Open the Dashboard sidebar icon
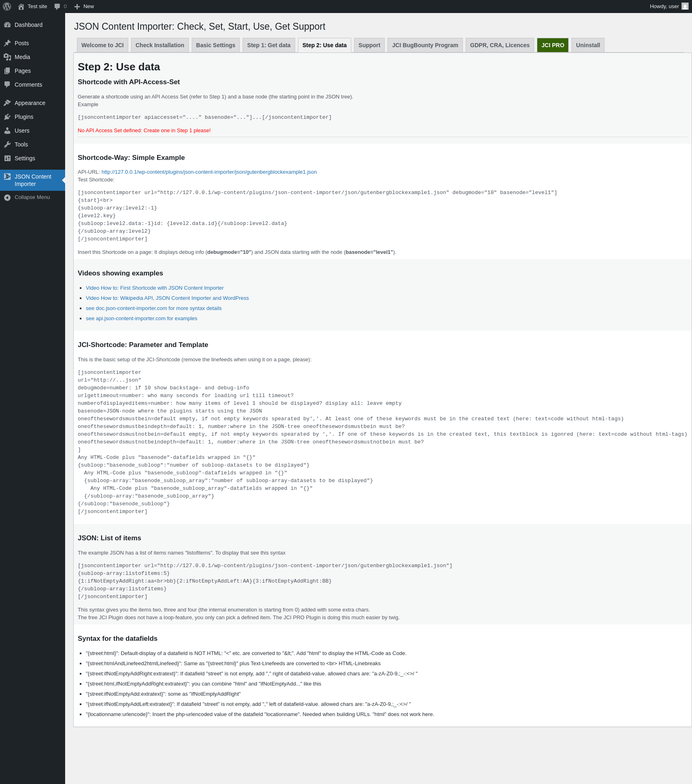The image size is (692, 784). pos(7,25)
